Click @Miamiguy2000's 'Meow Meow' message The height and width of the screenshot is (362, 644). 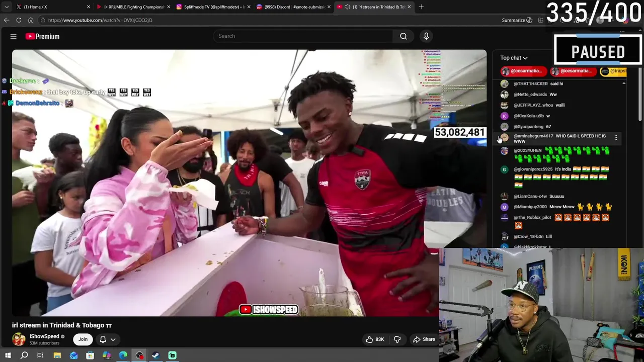pyautogui.click(x=561, y=207)
